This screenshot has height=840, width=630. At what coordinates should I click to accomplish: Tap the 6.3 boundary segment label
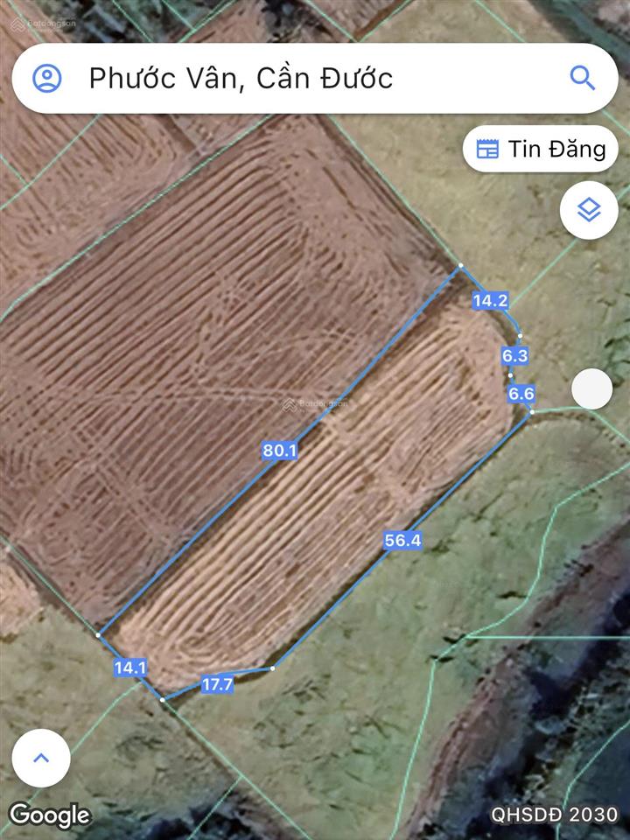[x=514, y=356]
